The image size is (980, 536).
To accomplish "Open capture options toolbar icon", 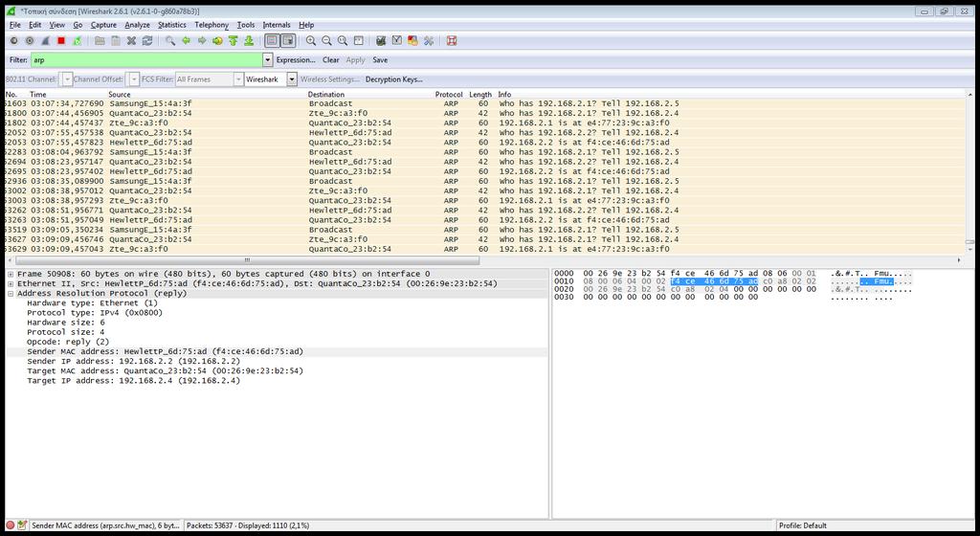I will pyautogui.click(x=30, y=40).
